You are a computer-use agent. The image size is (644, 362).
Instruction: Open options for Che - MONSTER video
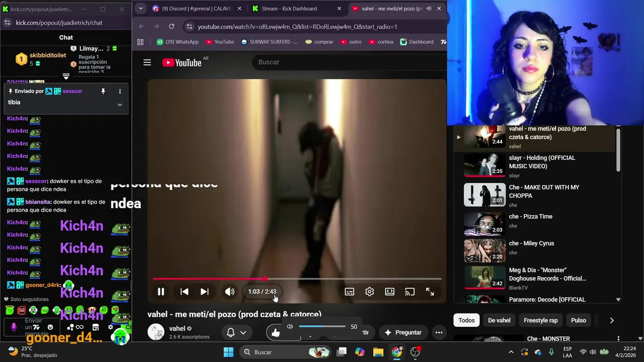[x=618, y=339]
